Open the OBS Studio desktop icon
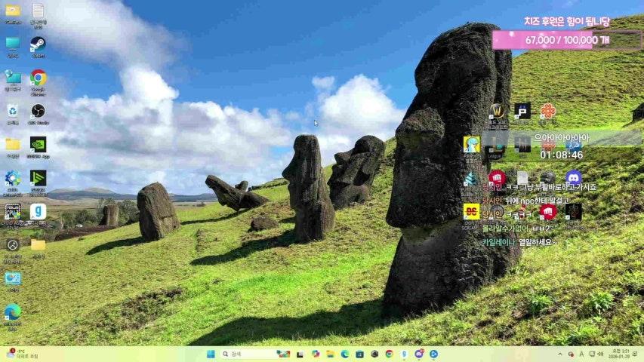Viewport: 644px width, 362px height. (x=38, y=111)
